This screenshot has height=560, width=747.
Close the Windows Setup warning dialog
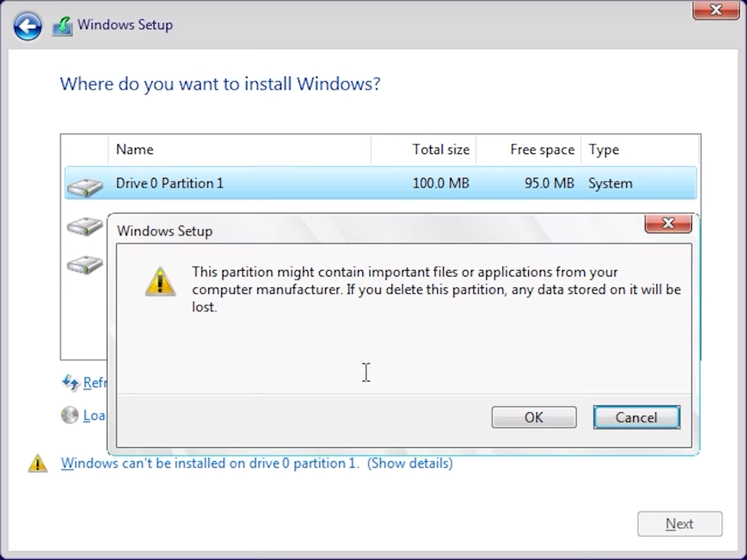(x=668, y=223)
